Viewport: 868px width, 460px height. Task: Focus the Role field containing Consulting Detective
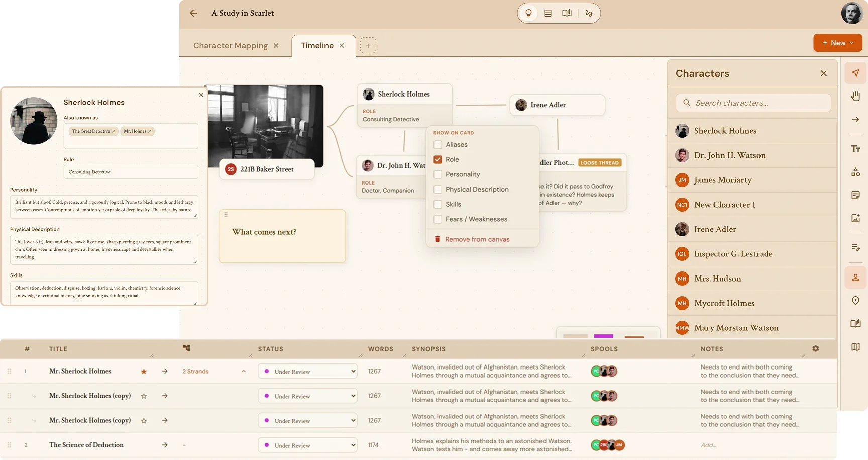pyautogui.click(x=131, y=172)
